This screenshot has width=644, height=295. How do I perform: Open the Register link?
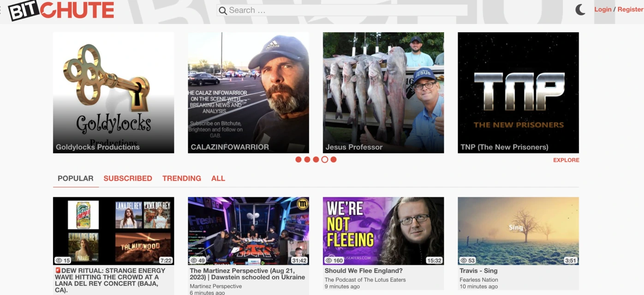click(630, 9)
